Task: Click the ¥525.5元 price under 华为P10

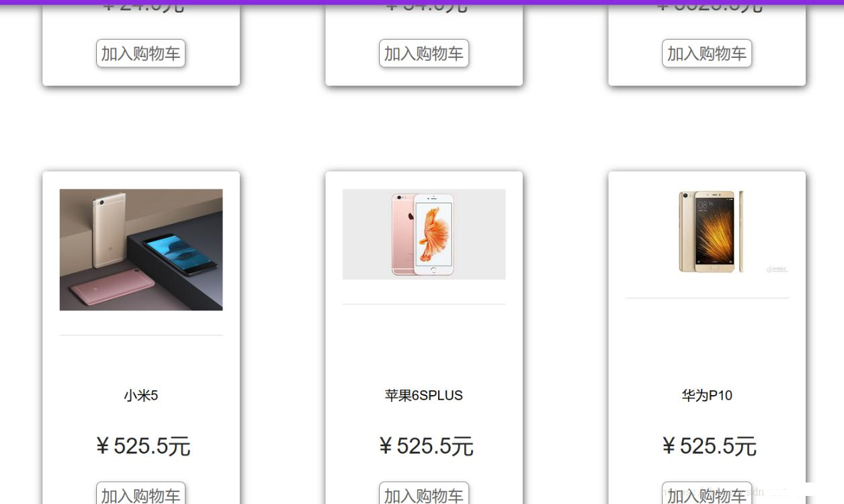Action: point(708,446)
